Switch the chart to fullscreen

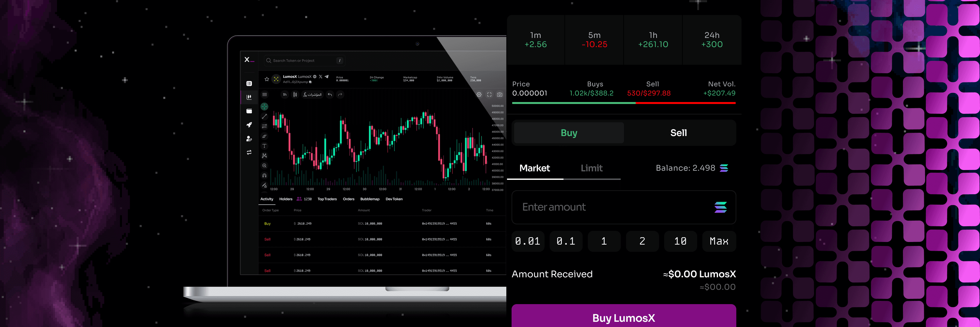click(x=489, y=95)
